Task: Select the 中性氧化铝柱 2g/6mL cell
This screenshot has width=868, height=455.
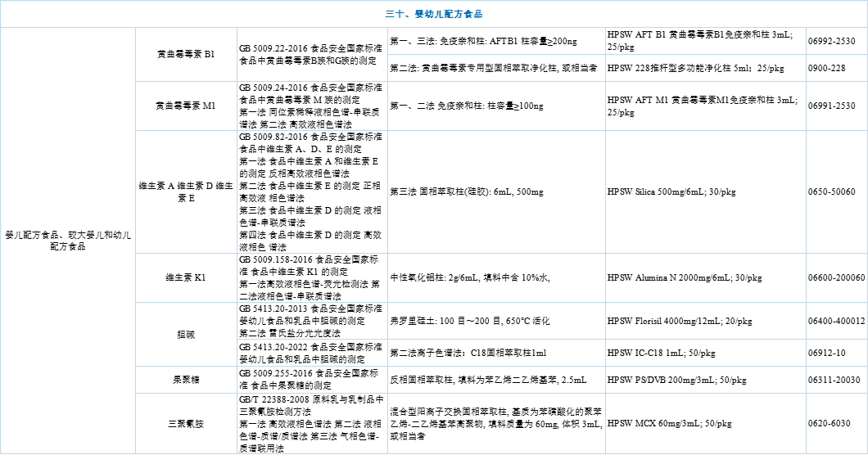Action: pos(496,278)
